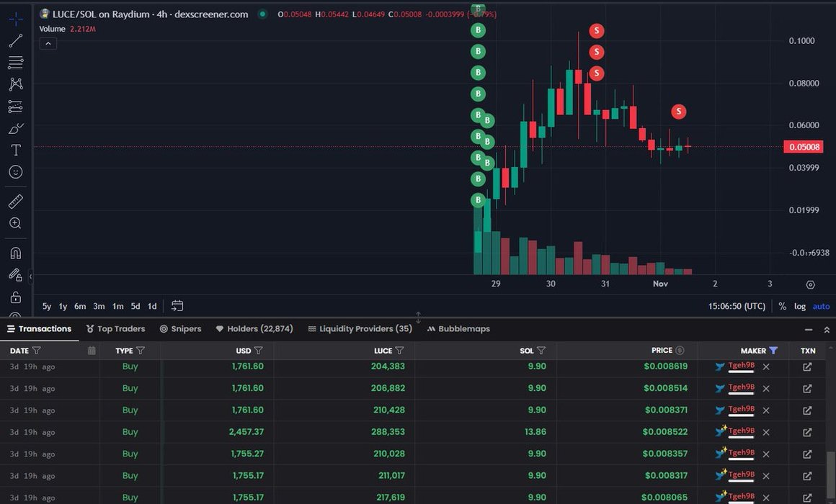The height and width of the screenshot is (504, 836).
Task: Open the Transactions tab
Action: click(x=39, y=329)
